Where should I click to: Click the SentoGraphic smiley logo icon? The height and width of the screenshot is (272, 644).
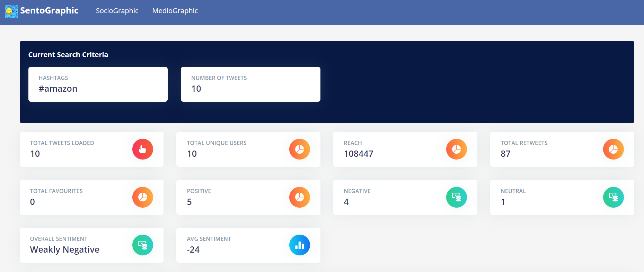tap(11, 11)
